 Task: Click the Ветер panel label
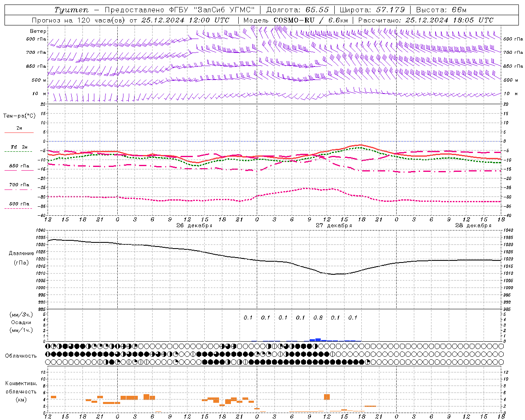coord(38,31)
